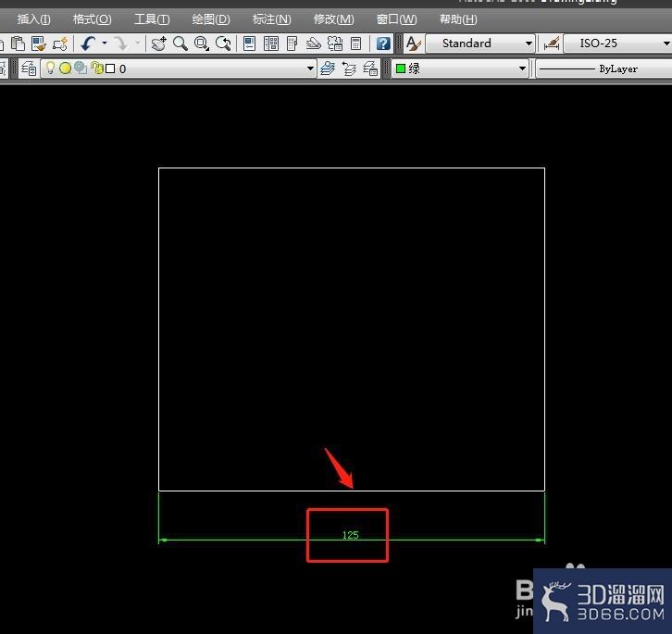Open the 修改(M) menu

[x=334, y=19]
